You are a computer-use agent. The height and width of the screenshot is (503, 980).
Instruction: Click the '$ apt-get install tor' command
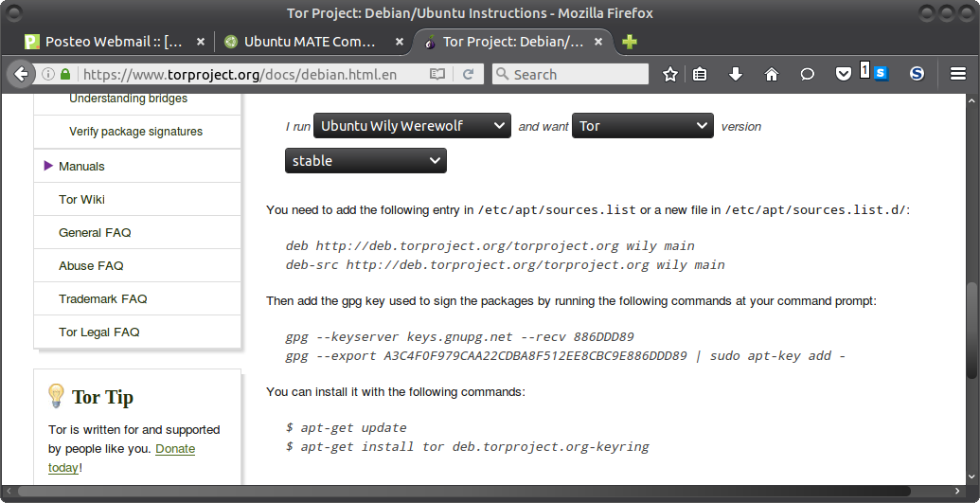coord(468,447)
